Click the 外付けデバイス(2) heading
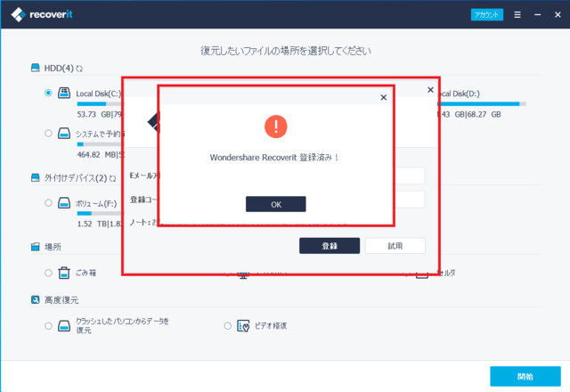Screen dimensions: 570x392 [76, 178]
